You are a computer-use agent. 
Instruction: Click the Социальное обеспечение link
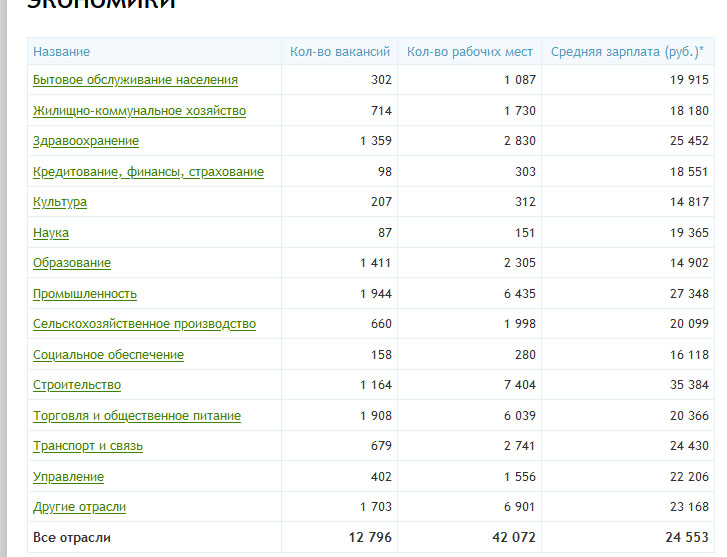108,355
